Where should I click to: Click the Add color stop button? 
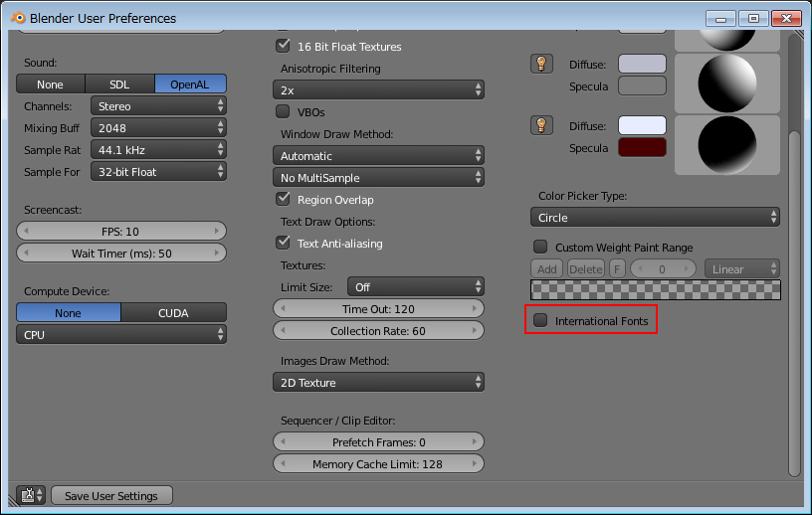click(x=547, y=269)
